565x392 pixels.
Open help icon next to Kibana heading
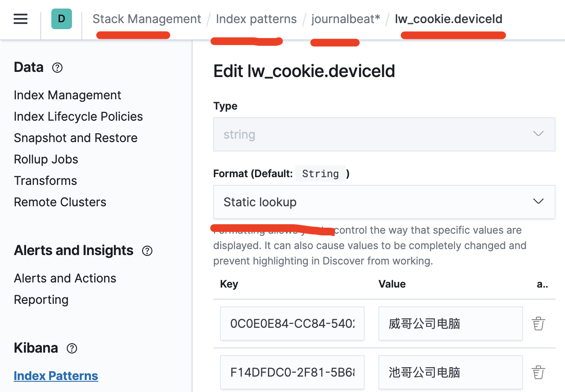[72, 348]
